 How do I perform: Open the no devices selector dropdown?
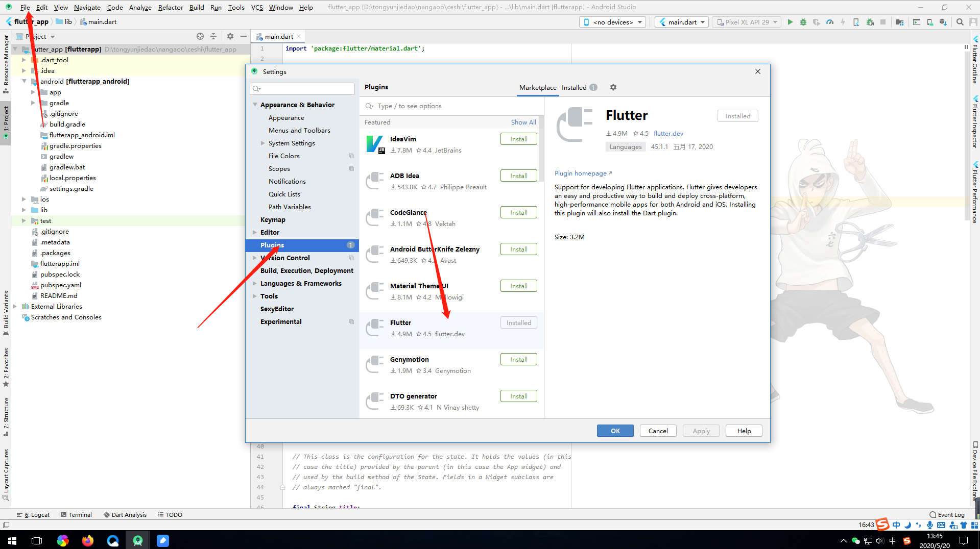tap(613, 22)
